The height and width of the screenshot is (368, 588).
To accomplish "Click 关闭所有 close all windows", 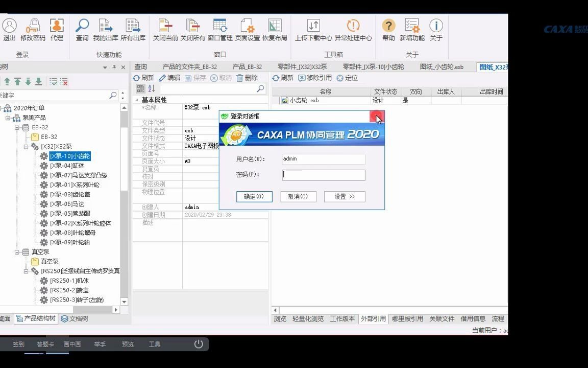I will (193, 30).
